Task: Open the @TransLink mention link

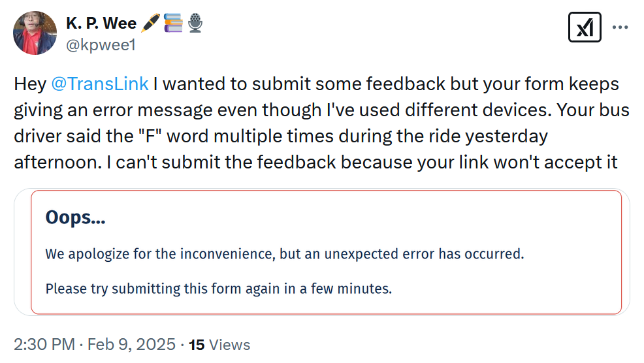Action: point(100,84)
